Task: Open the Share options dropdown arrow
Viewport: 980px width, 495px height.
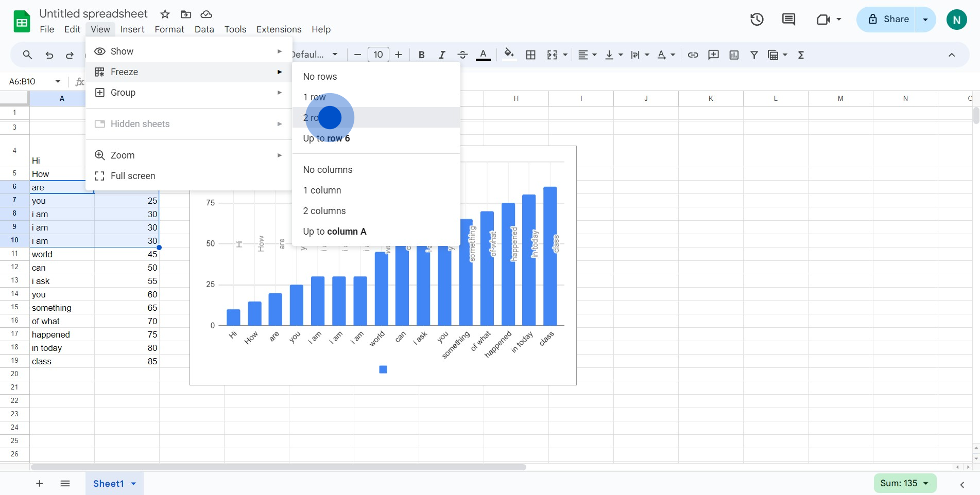Action: 925,20
